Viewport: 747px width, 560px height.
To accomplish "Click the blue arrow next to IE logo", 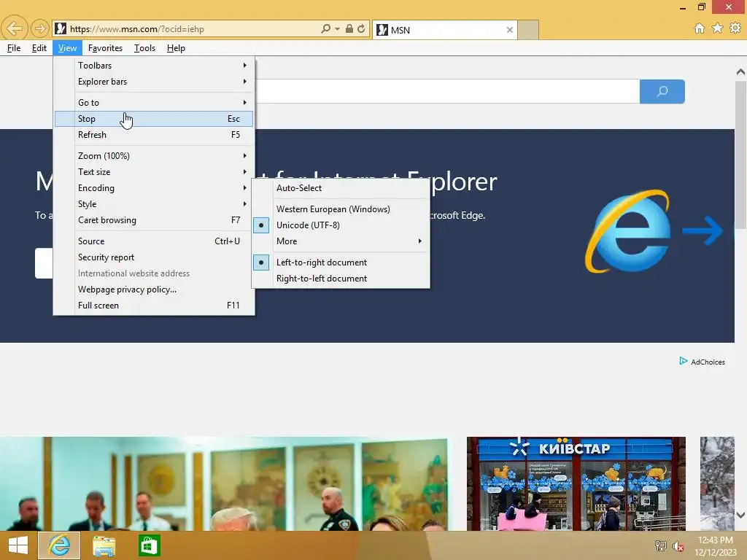I will click(x=703, y=231).
